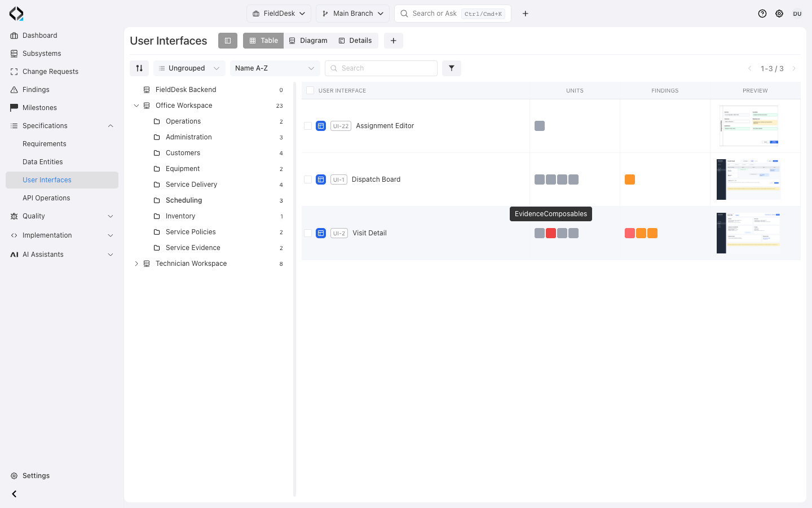Click the red unit swatch in Visit Detail
Viewport: 812px width, 508px height.
[x=551, y=233]
